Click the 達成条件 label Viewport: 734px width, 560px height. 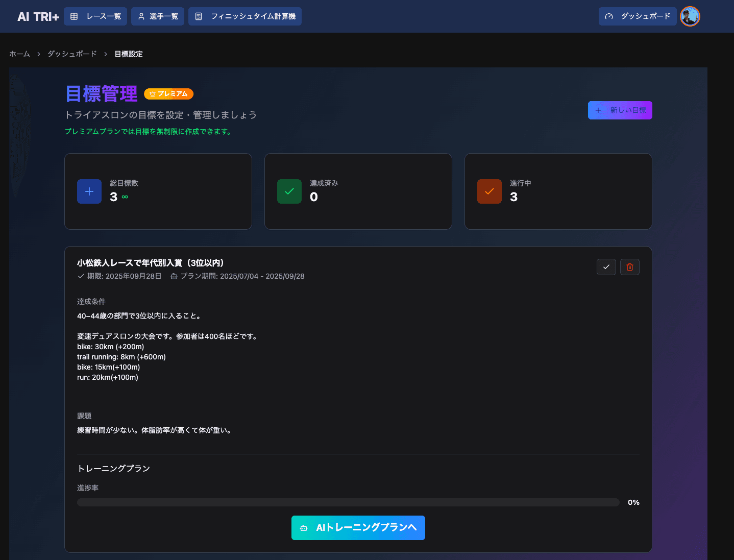point(91,302)
